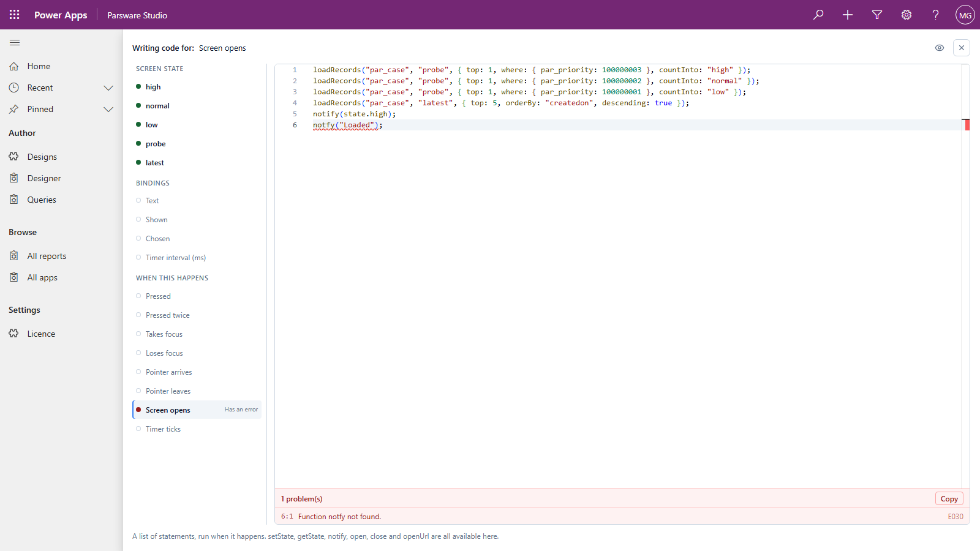
Task: Open the app launcher waffle icon
Action: pos(15,15)
